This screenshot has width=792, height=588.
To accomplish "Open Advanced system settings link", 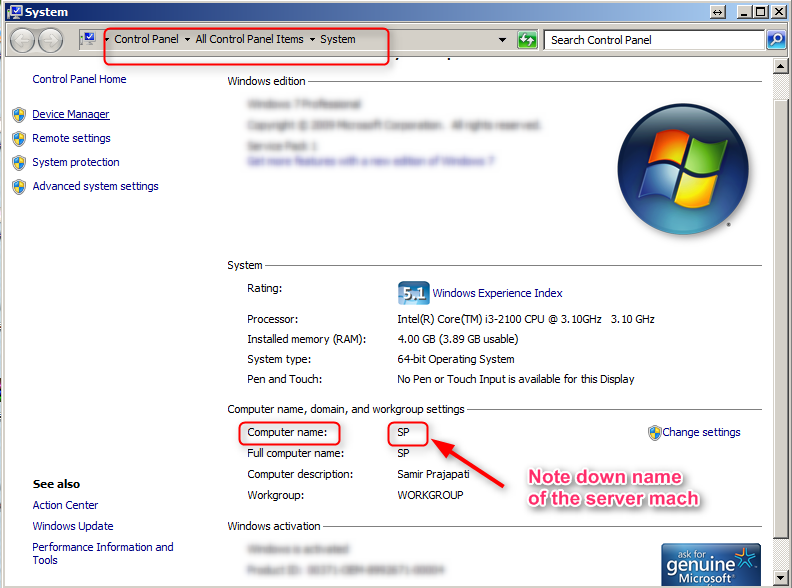I will (x=95, y=186).
